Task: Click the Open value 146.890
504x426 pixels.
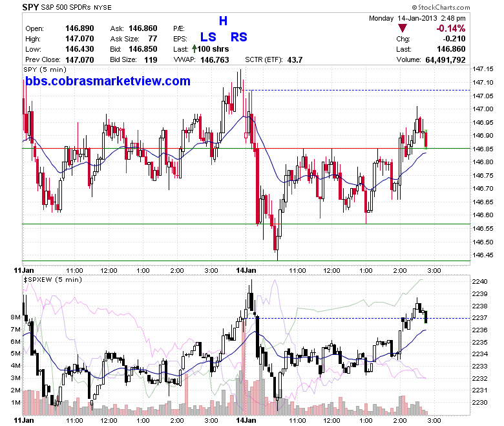Action: pos(79,28)
